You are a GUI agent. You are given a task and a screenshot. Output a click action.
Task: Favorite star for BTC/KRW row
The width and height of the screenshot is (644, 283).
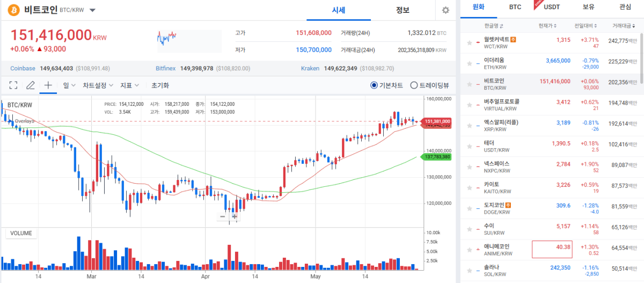coord(470,84)
